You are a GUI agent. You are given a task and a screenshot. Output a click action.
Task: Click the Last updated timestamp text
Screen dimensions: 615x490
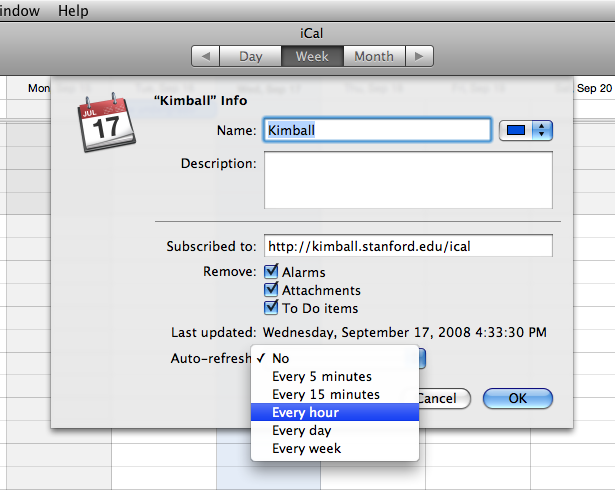pyautogui.click(x=404, y=332)
